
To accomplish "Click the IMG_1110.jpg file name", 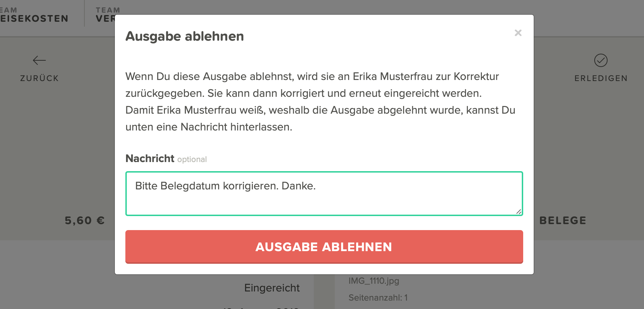I will tap(374, 281).
